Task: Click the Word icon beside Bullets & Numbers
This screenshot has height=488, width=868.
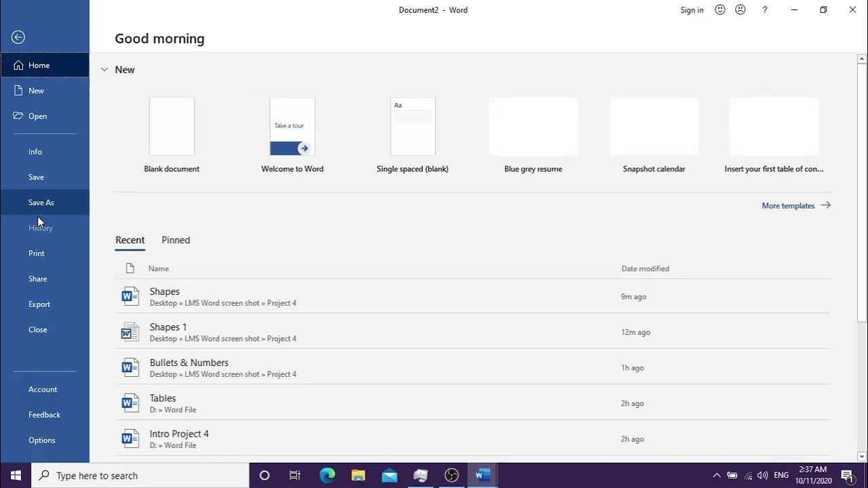Action: 130,368
